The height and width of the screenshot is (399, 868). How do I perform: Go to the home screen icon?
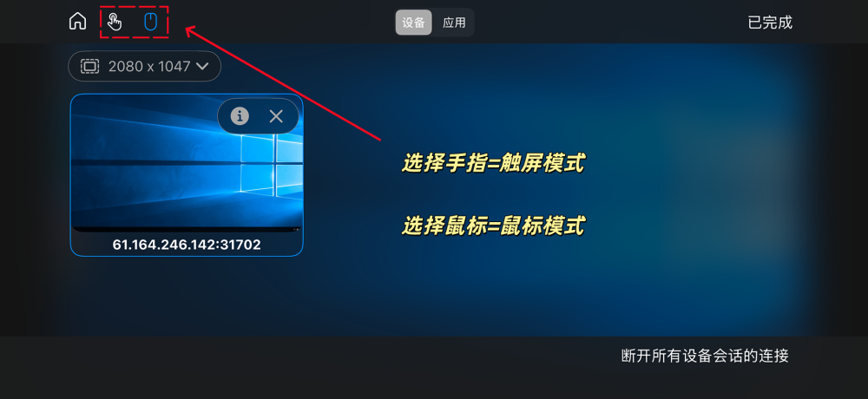[x=77, y=22]
